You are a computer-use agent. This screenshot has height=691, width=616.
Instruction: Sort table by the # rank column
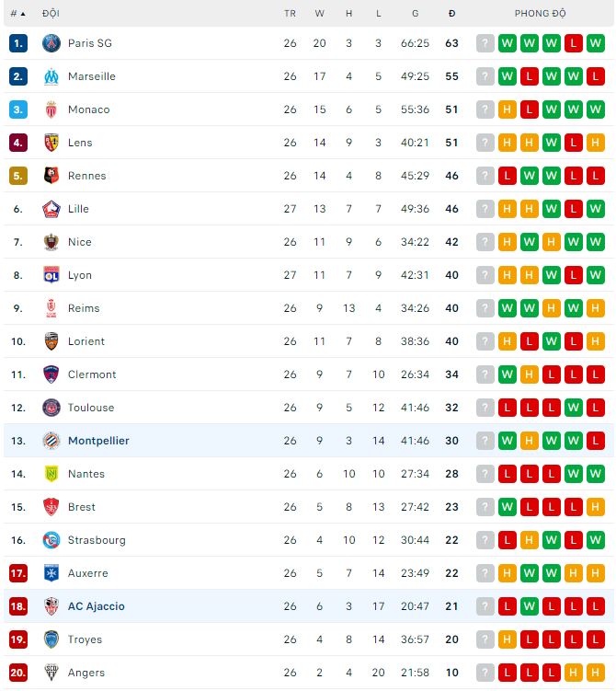pos(17,14)
